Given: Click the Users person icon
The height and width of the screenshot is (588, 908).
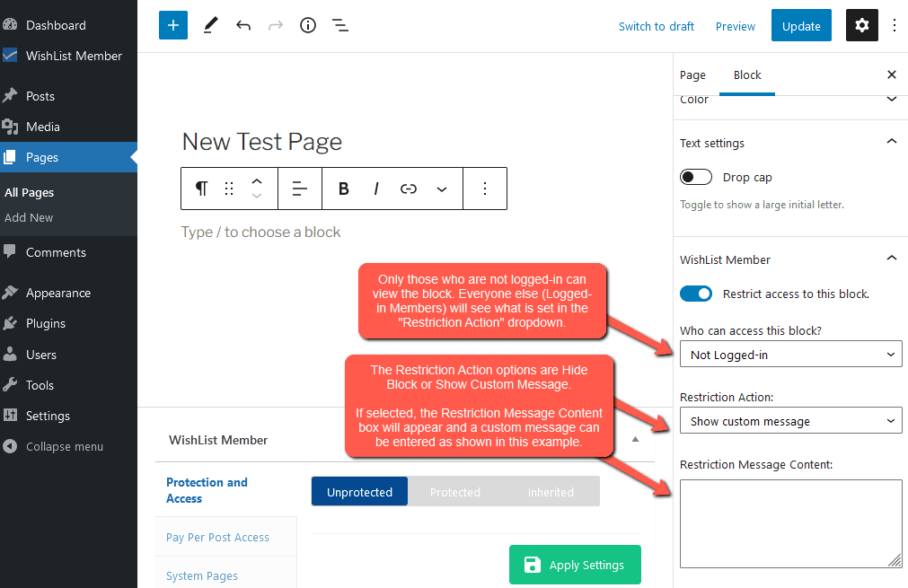Looking at the screenshot, I should click(x=10, y=355).
